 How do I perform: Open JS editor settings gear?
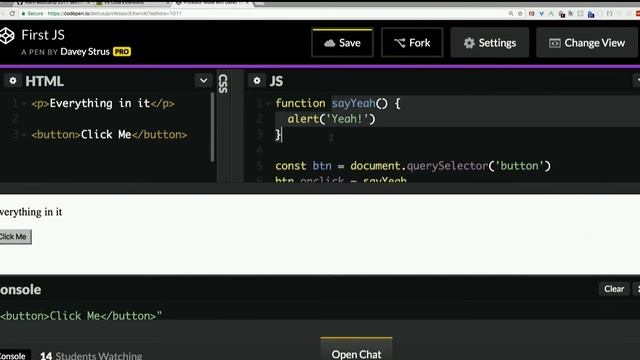click(257, 81)
